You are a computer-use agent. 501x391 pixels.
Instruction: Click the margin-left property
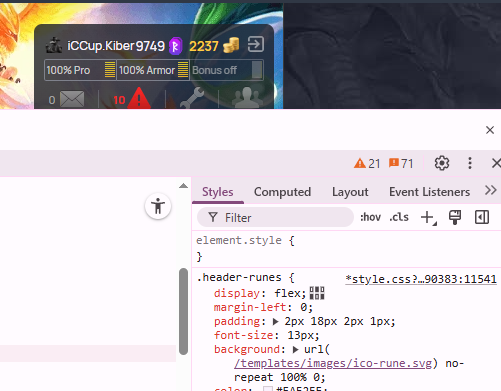[x=250, y=307]
